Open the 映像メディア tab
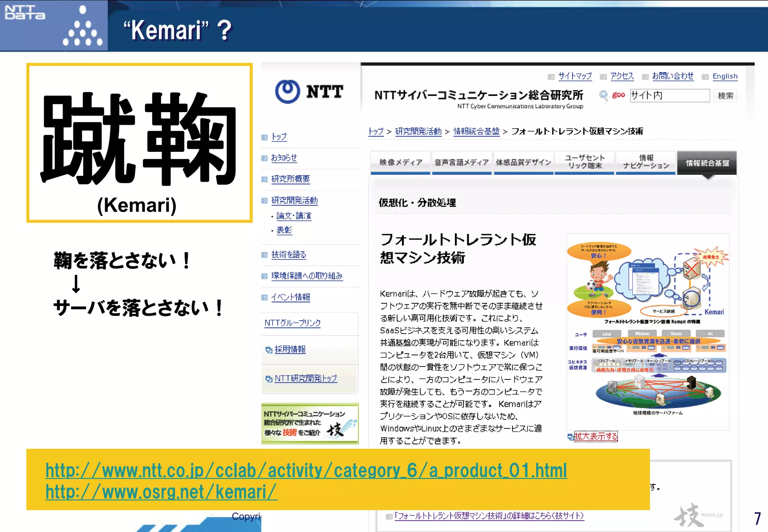This screenshot has height=532, width=768. (x=400, y=163)
